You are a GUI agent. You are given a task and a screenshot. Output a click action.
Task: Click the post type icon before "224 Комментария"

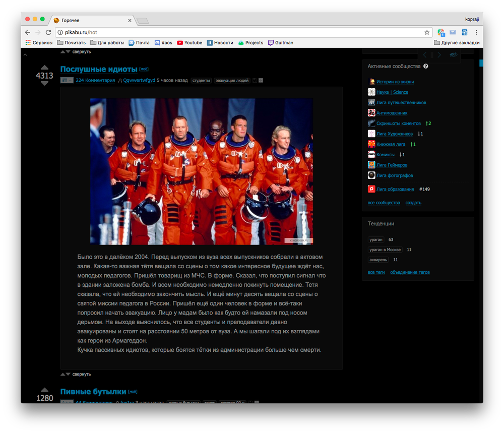67,80
